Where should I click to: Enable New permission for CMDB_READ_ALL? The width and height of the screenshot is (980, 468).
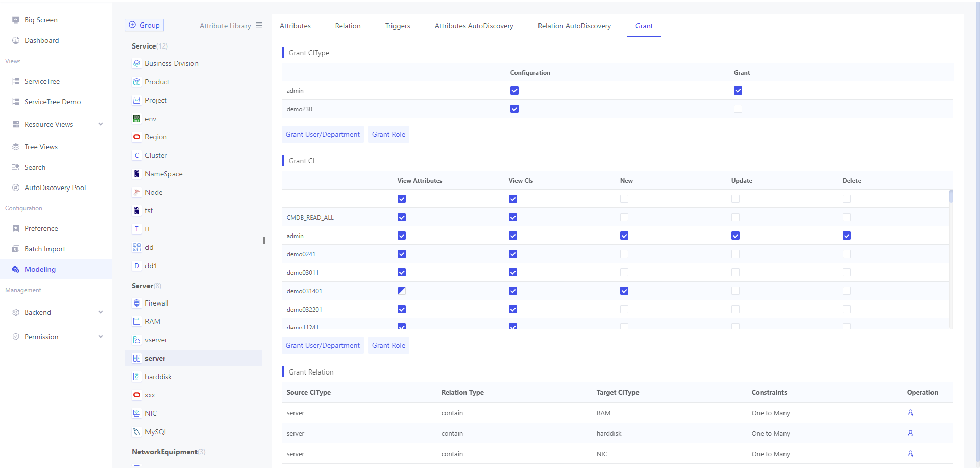(x=624, y=217)
